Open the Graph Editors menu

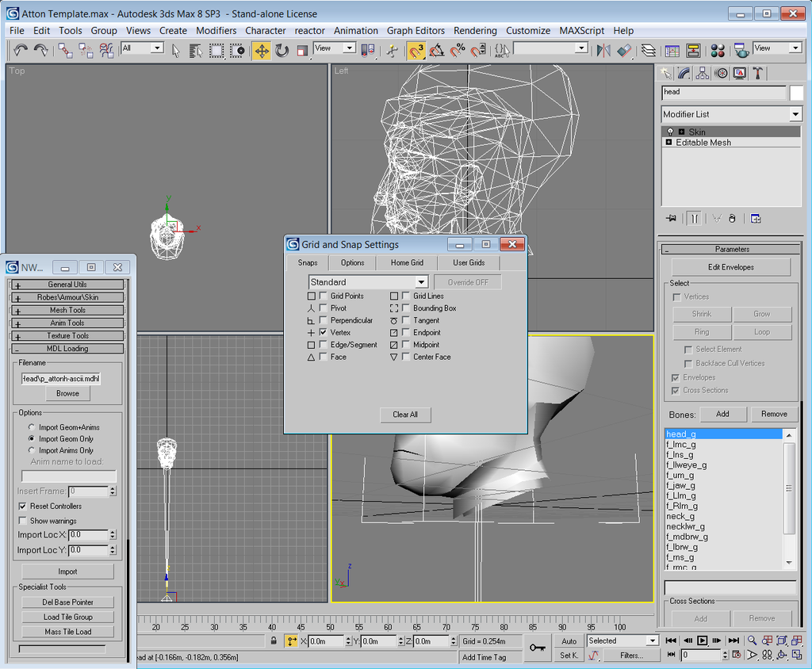(x=416, y=31)
